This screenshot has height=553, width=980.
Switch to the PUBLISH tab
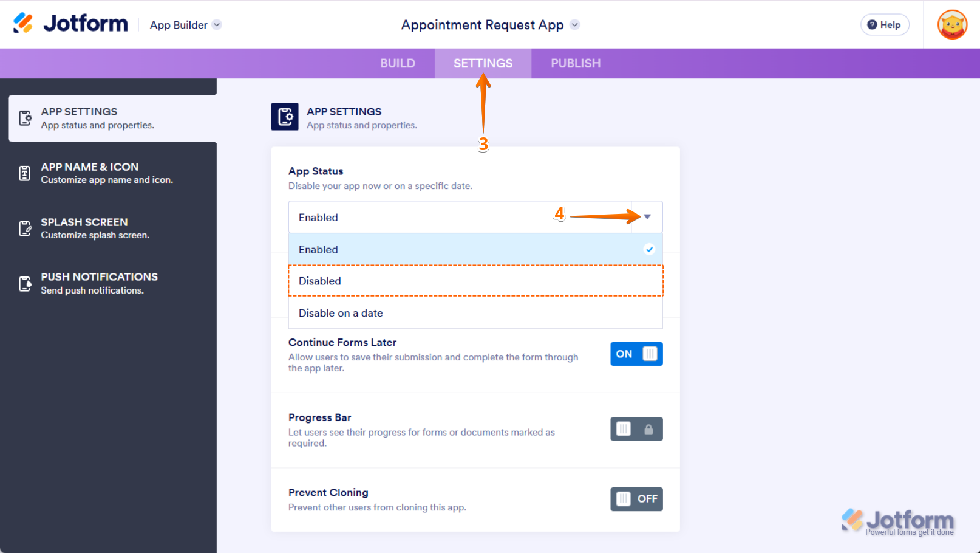pos(575,63)
